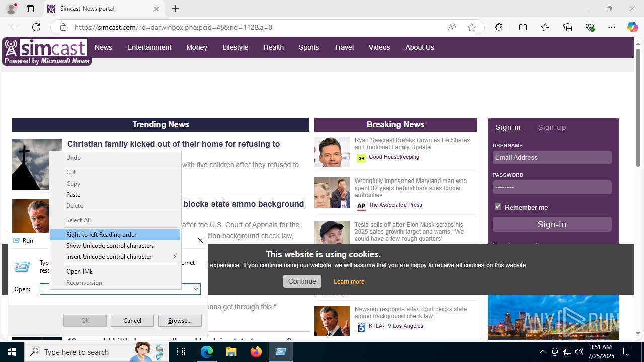Open the Lifestyle section
Viewport: 644px width, 362px height.
(x=235, y=47)
